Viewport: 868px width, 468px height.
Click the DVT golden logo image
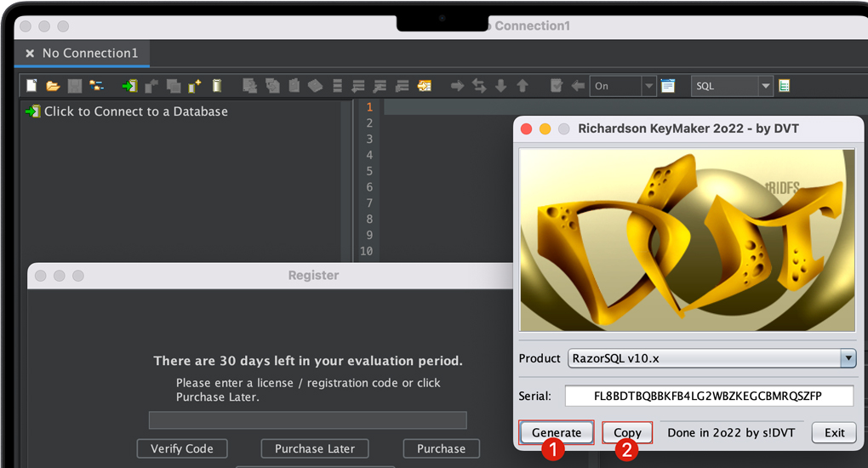click(687, 240)
